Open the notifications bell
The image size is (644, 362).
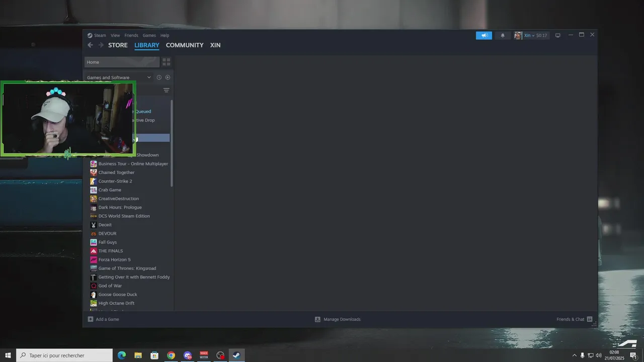(503, 35)
